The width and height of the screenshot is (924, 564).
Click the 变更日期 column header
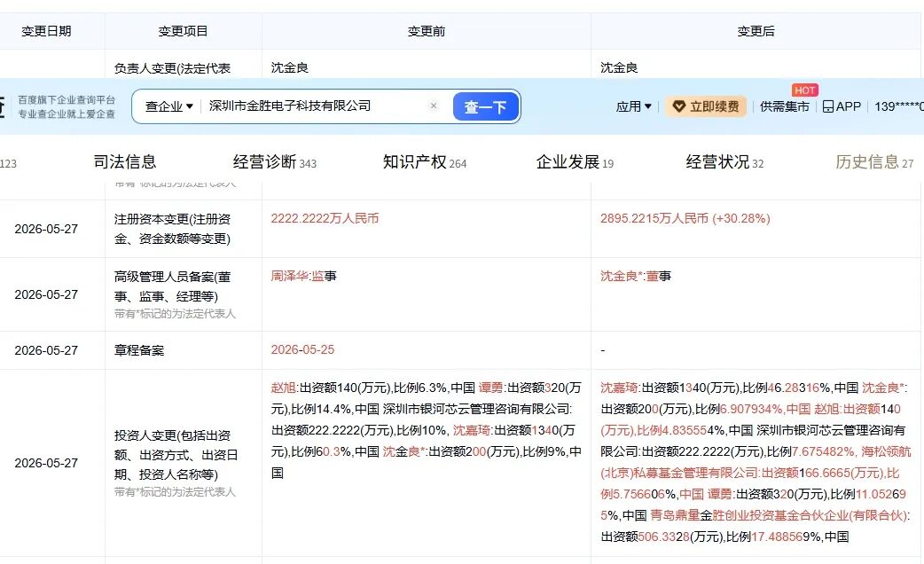pyautogui.click(x=46, y=31)
